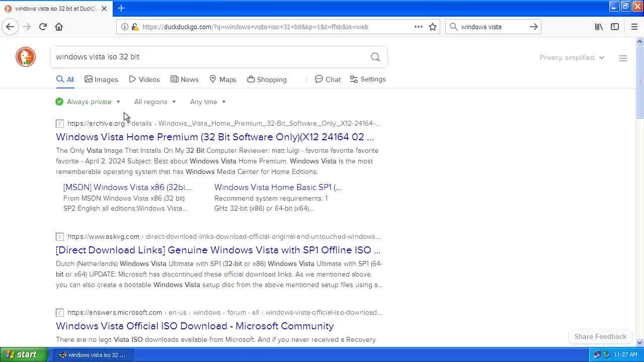Open the page actions three-dot menu
The width and height of the screenshot is (644, 362).
point(419,27)
